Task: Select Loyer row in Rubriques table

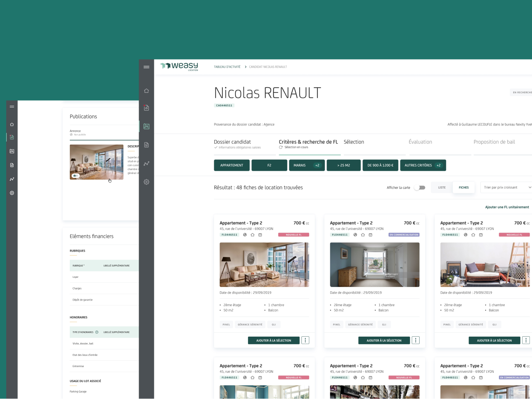Action: coord(104,277)
